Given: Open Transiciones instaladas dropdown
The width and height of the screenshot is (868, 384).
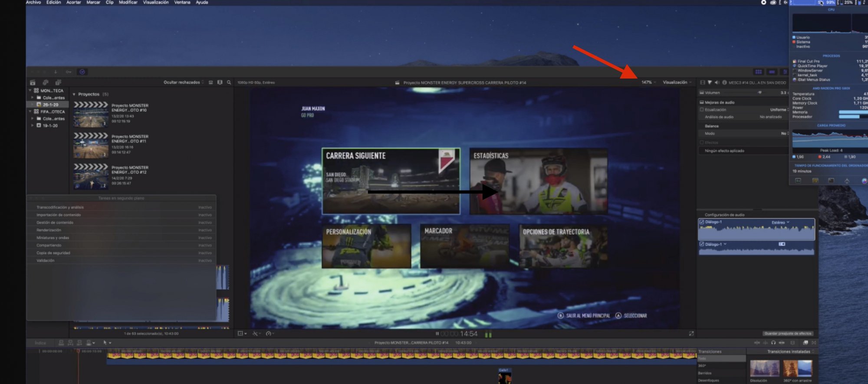Looking at the screenshot, I should [790, 351].
